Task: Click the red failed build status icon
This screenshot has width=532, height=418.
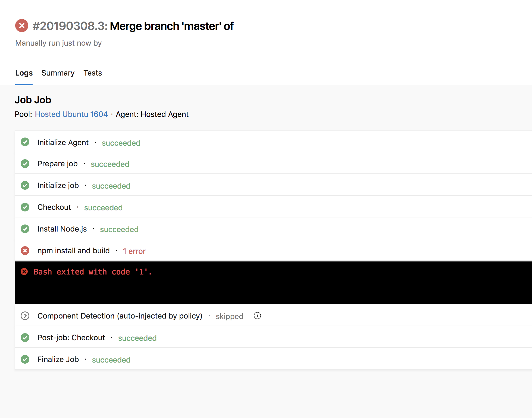Action: (x=22, y=26)
